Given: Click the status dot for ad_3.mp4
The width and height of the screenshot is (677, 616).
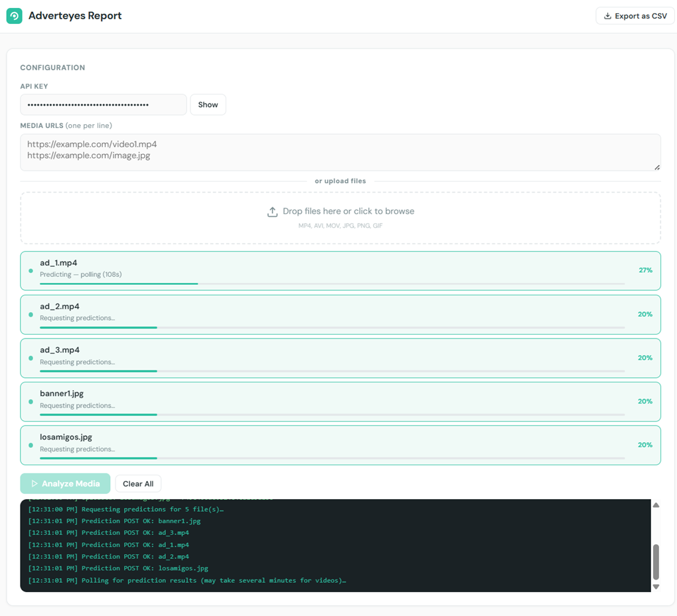Looking at the screenshot, I should (x=31, y=358).
